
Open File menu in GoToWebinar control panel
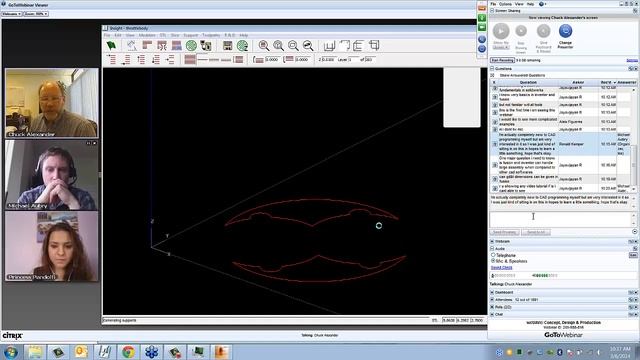(x=493, y=4)
